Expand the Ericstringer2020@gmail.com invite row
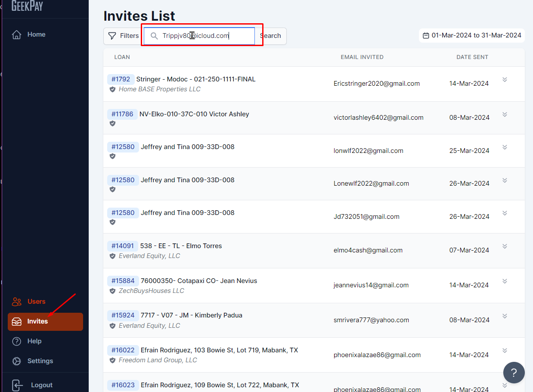The image size is (533, 392). pos(505,80)
